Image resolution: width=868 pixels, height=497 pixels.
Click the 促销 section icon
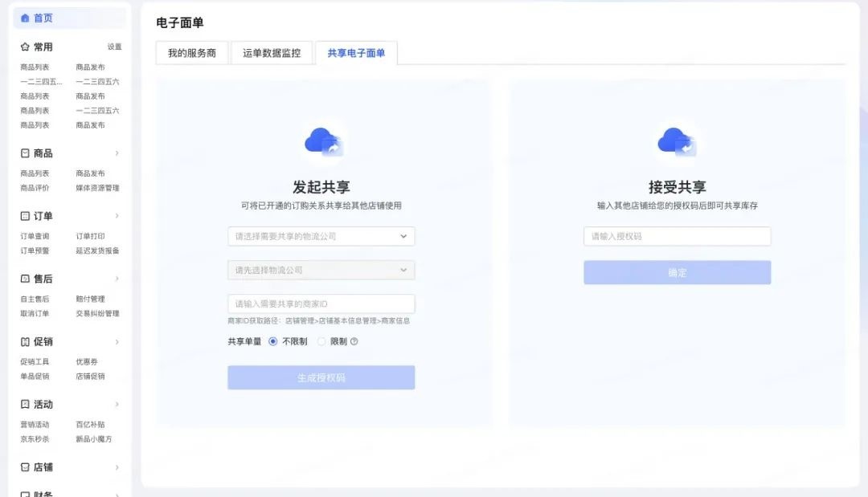(x=25, y=341)
